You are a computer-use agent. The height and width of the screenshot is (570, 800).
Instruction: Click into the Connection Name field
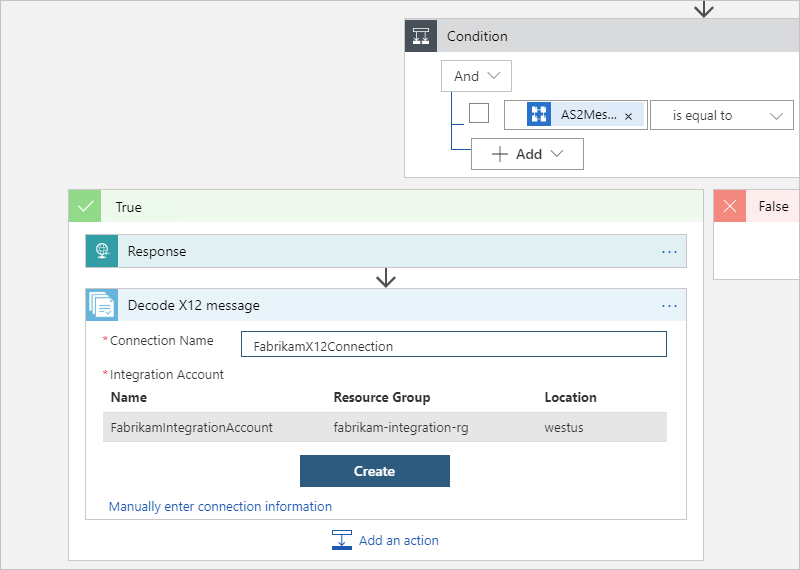[x=453, y=345]
